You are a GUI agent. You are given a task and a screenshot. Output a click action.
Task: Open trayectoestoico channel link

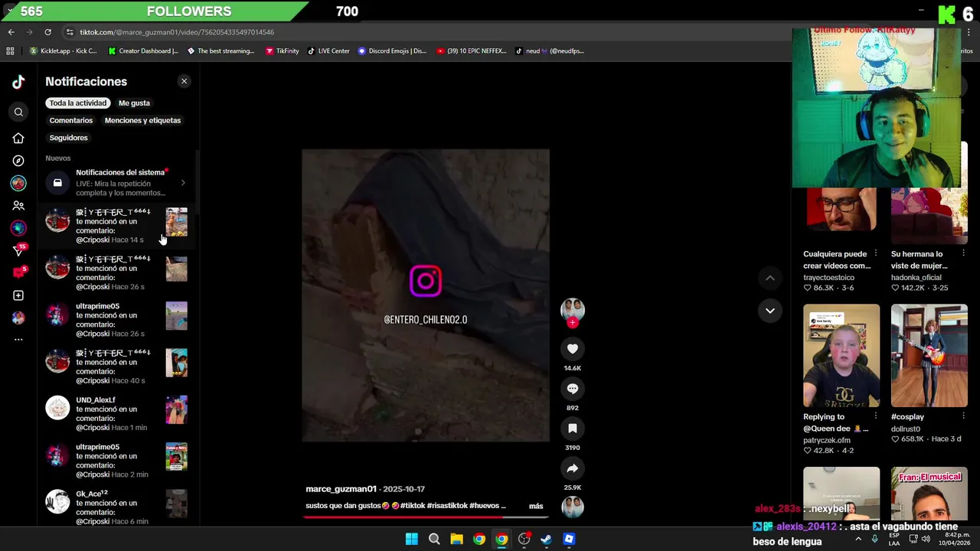click(x=828, y=278)
